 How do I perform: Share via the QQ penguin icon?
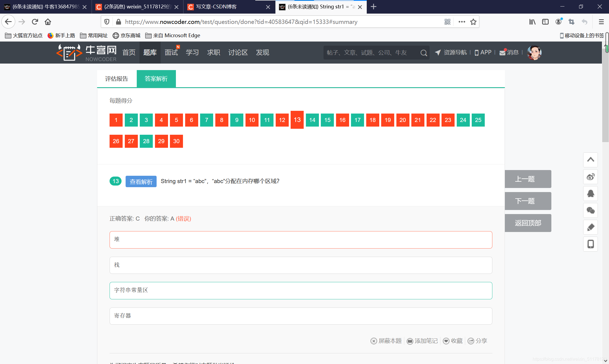point(591,194)
